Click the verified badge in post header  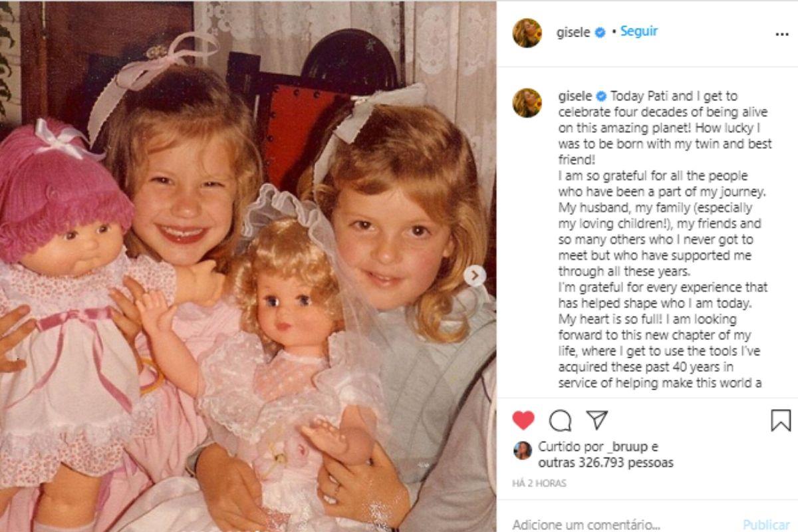(x=600, y=33)
